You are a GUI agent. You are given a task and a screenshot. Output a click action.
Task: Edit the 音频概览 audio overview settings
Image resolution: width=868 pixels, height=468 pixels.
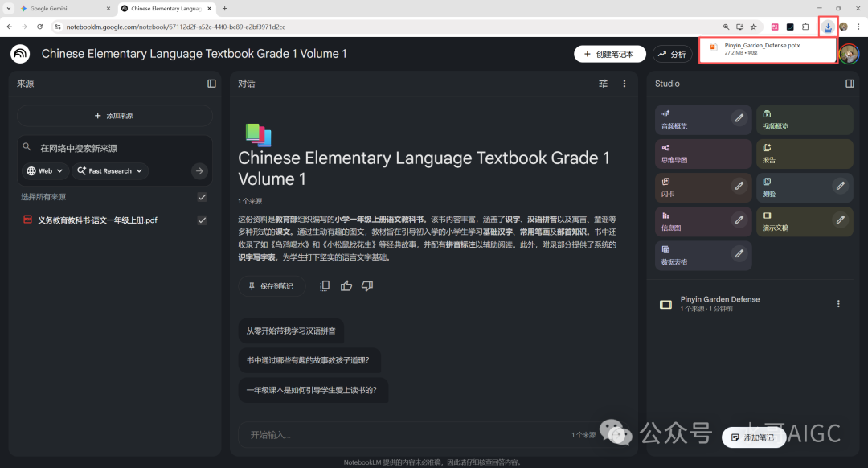[739, 118]
